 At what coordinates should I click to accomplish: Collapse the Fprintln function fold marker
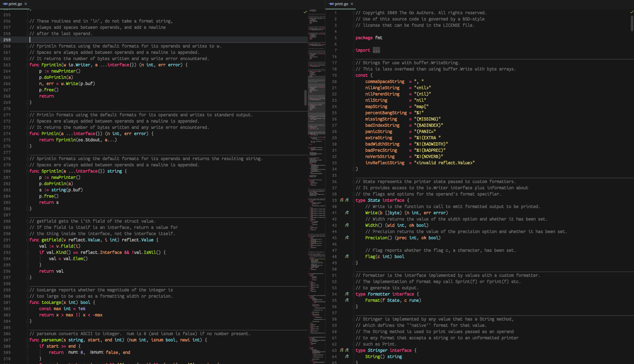(27, 65)
